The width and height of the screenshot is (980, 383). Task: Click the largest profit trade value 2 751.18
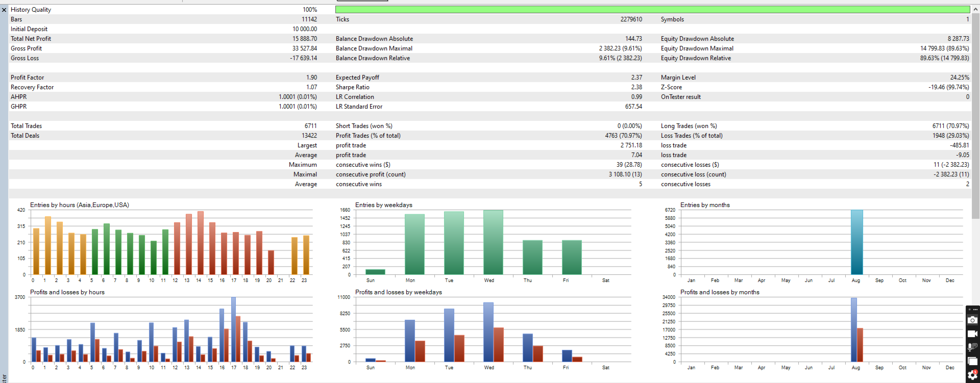click(x=631, y=145)
